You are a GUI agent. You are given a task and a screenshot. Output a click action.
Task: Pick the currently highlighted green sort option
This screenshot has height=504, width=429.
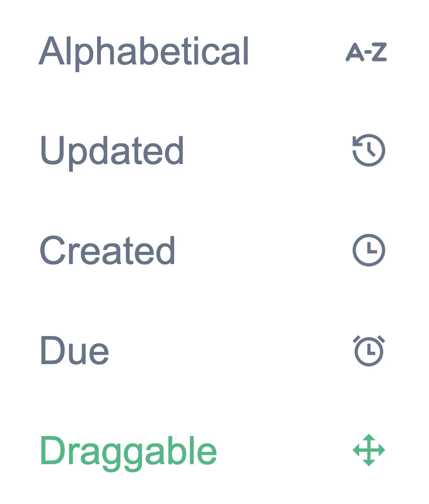[x=128, y=452]
